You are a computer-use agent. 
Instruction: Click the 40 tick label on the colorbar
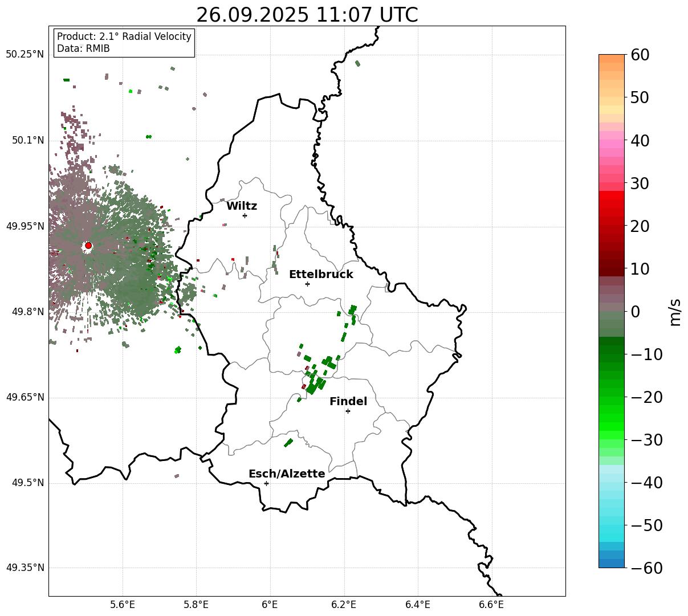640,140
